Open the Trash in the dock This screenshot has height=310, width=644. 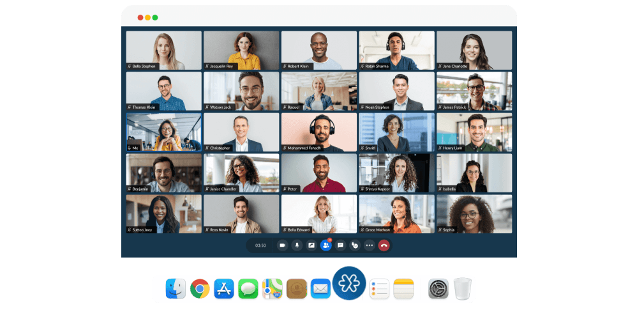point(463,289)
